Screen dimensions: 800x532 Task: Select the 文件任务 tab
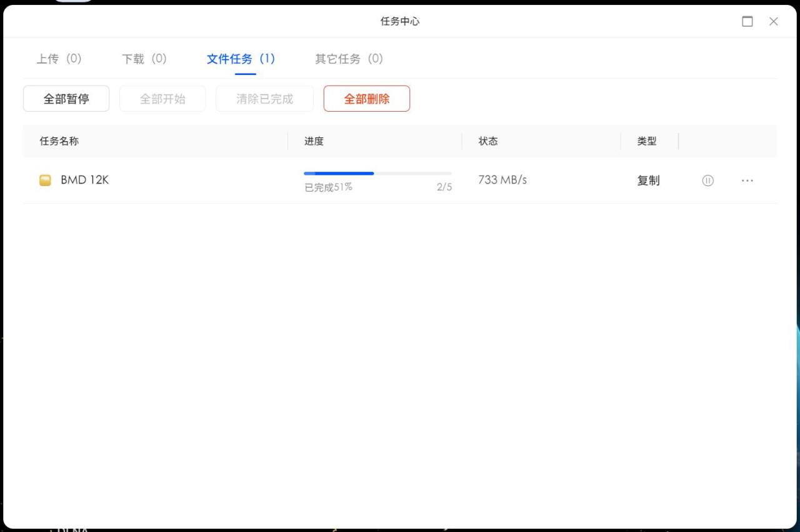pyautogui.click(x=241, y=59)
